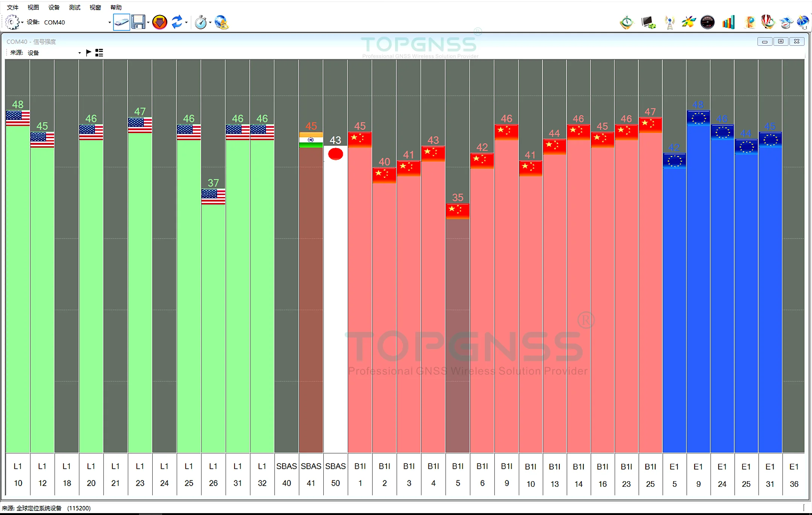Click the USB device connect icon
Screen dimensions: 812x515
[121, 23]
